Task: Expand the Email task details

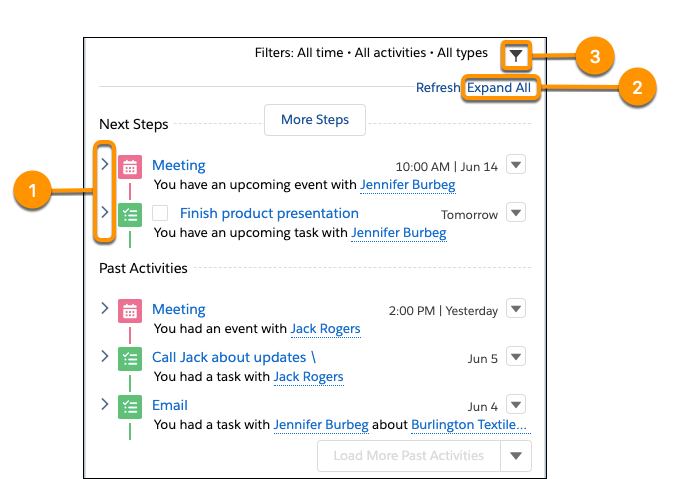Action: pos(105,404)
